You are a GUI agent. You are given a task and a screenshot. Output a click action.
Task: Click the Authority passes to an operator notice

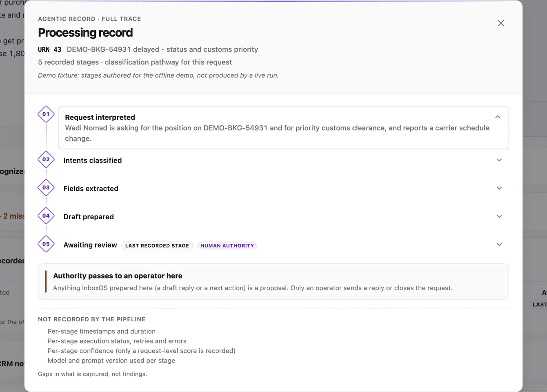point(273,282)
